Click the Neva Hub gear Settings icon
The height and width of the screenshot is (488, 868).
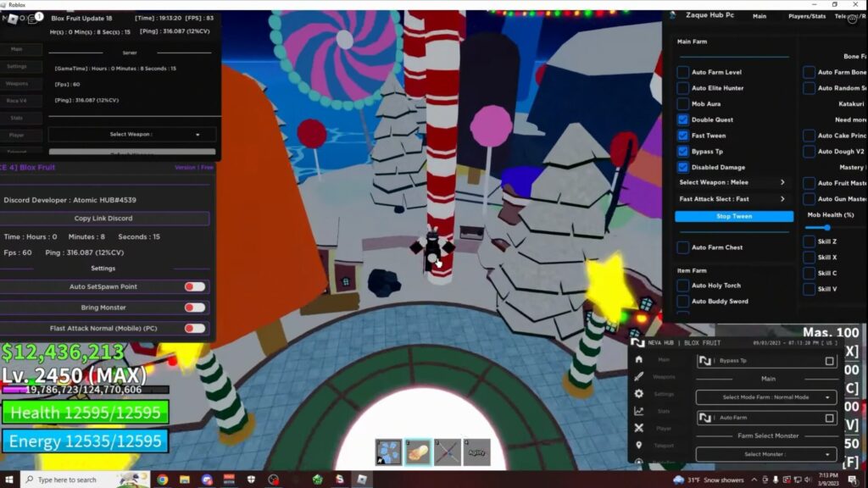[639, 393]
